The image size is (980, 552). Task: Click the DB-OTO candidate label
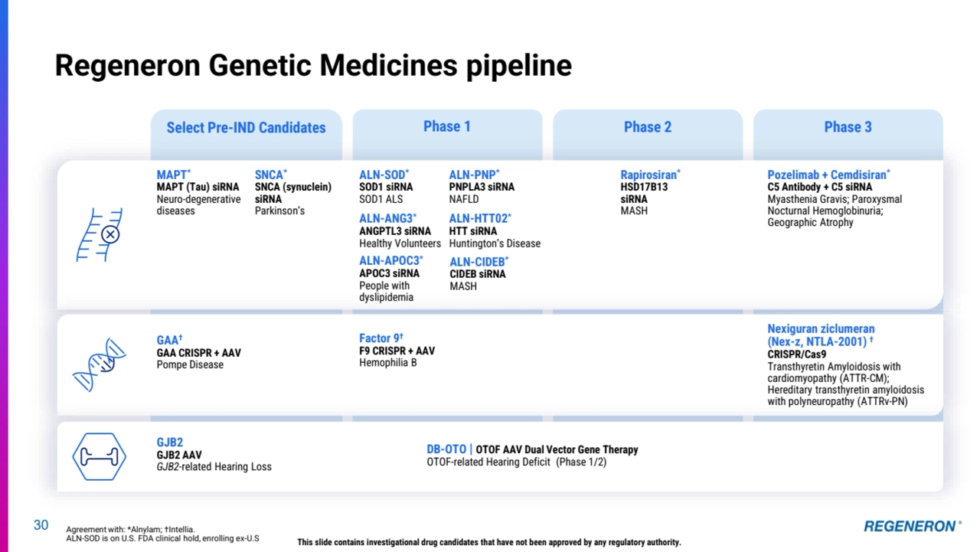(x=446, y=449)
